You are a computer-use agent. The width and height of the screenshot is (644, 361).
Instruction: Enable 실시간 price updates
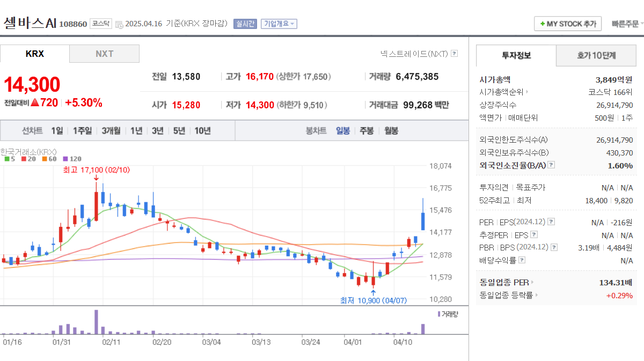pyautogui.click(x=244, y=23)
